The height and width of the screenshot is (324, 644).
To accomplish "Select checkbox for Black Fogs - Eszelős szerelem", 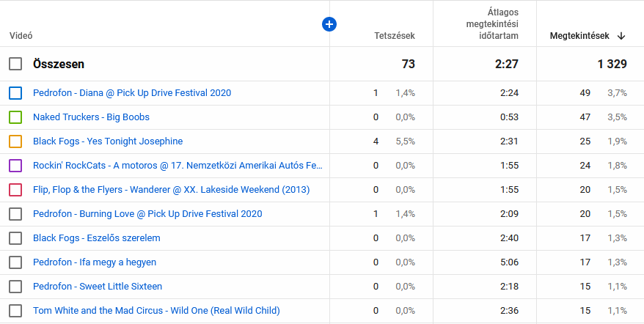I will tap(15, 238).
